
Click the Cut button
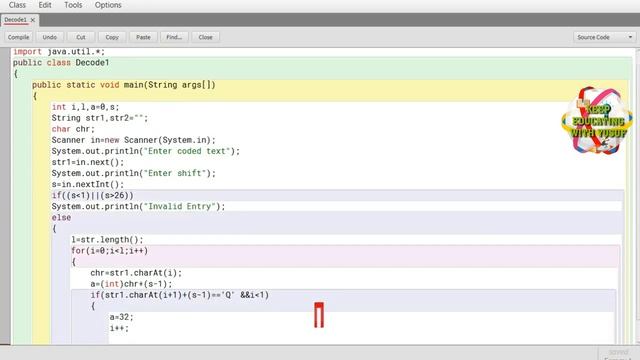[81, 37]
